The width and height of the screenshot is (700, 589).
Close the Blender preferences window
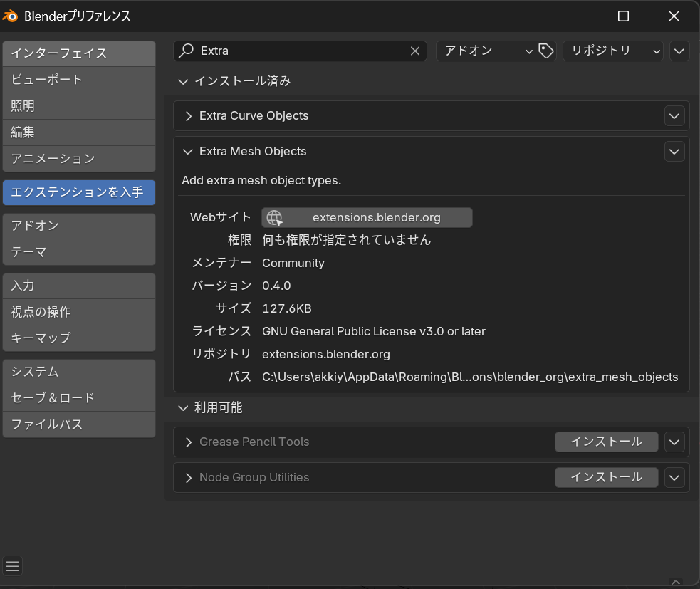coord(674,16)
